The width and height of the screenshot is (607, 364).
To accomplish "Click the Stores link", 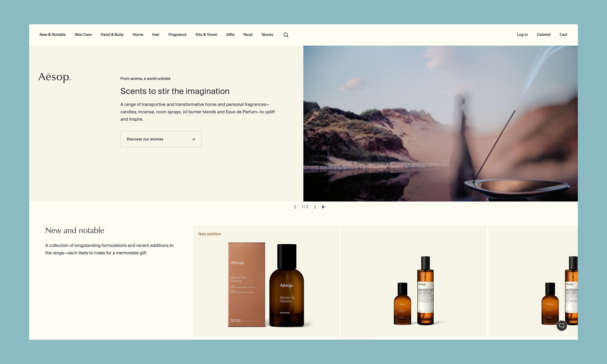I will click(x=267, y=35).
